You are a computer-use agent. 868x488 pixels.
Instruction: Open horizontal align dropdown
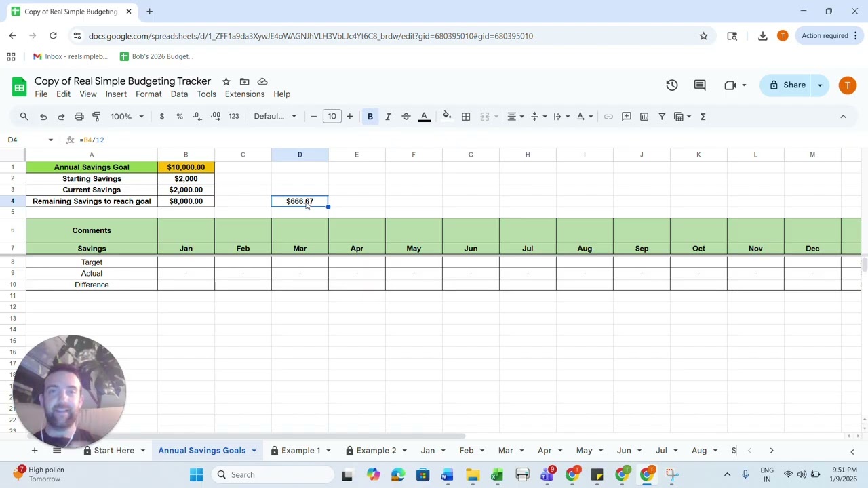515,117
